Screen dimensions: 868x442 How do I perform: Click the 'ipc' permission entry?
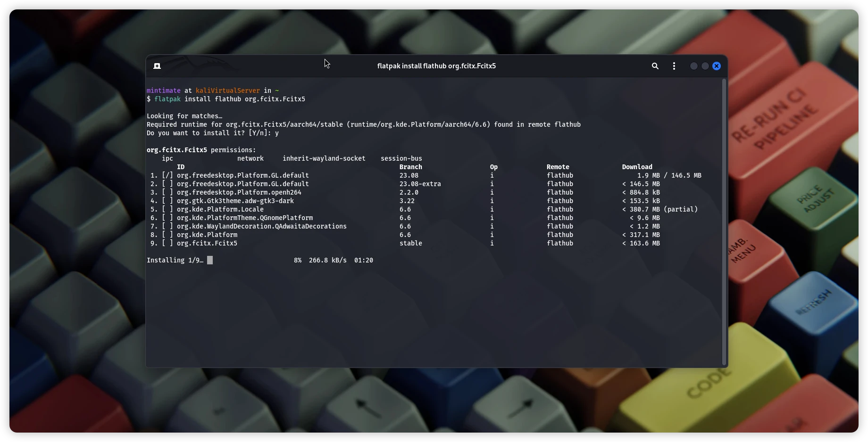point(167,158)
